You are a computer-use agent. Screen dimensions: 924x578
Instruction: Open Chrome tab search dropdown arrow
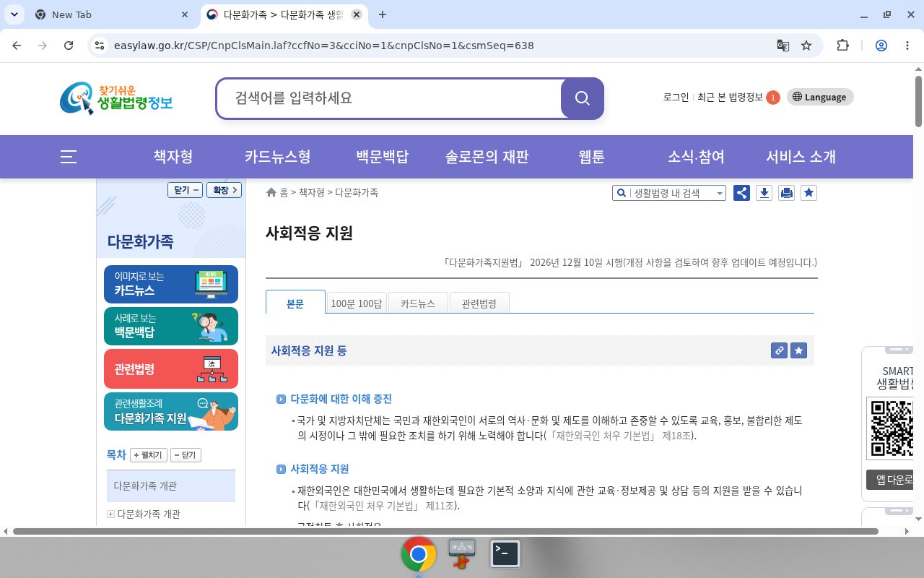coord(15,14)
